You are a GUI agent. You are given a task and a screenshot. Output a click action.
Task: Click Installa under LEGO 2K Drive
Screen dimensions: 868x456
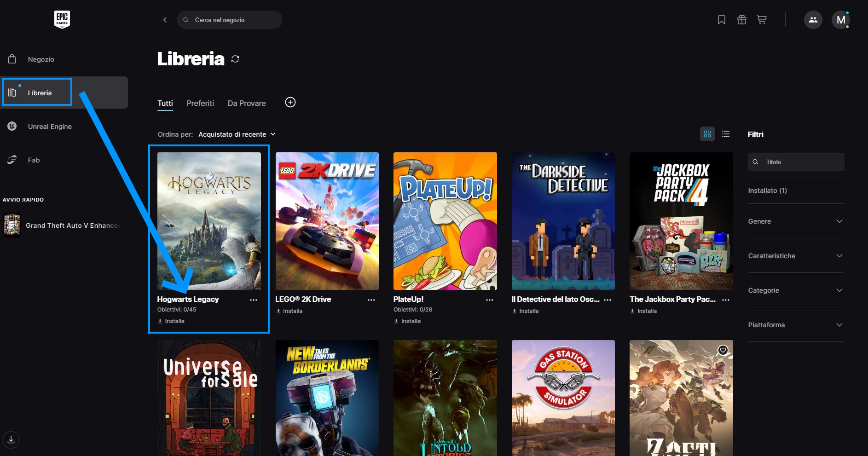[290, 311]
